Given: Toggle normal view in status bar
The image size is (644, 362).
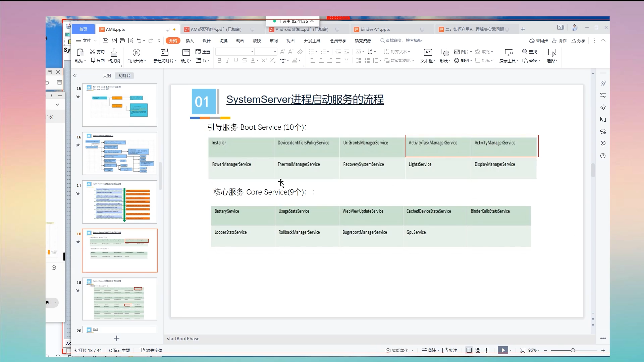Looking at the screenshot, I should point(469,350).
